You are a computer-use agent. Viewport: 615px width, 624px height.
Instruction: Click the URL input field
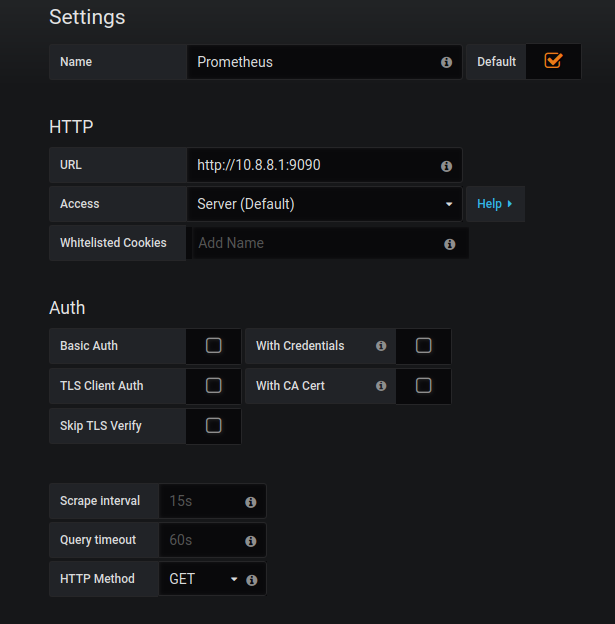click(x=310, y=165)
